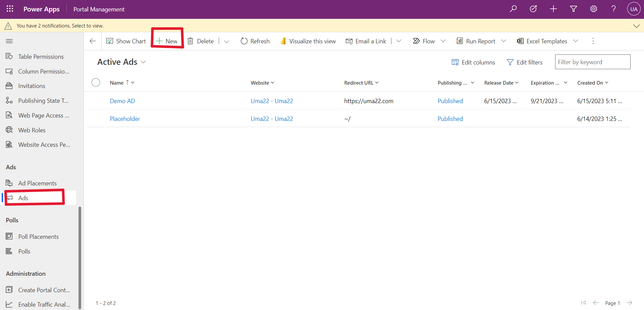Expand the notification bar chevron
644x310 pixels.
pos(636,26)
